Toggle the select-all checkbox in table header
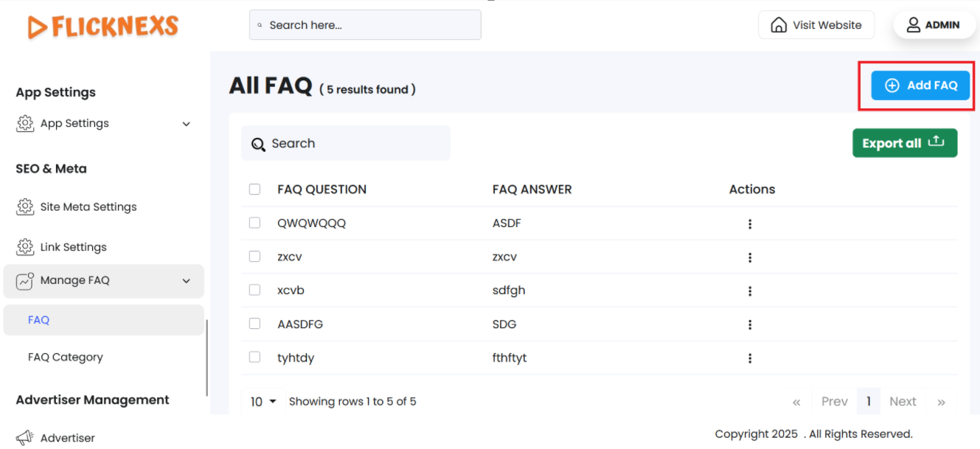 coord(254,189)
